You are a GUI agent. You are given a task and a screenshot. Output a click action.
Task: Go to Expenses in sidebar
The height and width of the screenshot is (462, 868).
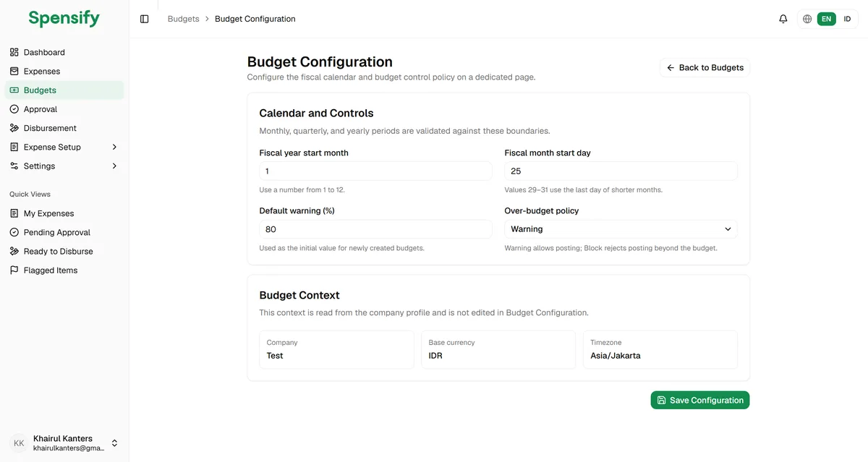coord(64,71)
